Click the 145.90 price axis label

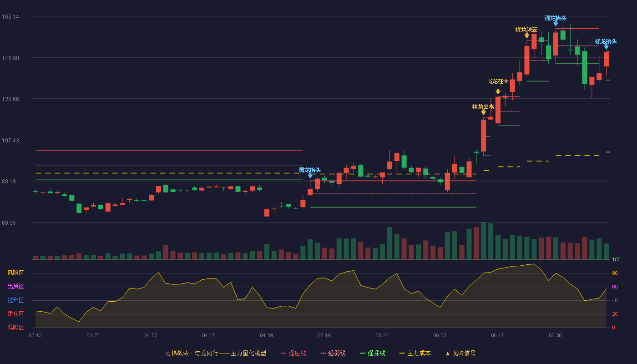pyautogui.click(x=10, y=58)
